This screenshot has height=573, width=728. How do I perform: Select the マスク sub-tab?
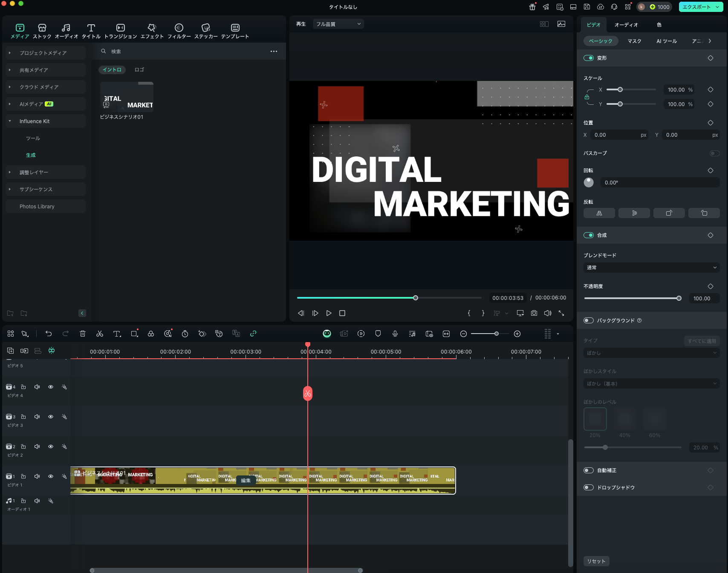point(634,41)
